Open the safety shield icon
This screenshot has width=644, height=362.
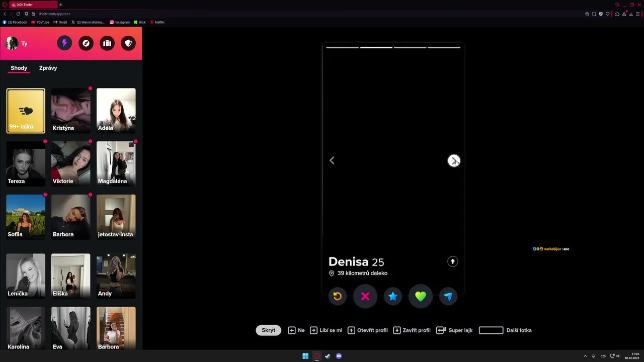128,43
